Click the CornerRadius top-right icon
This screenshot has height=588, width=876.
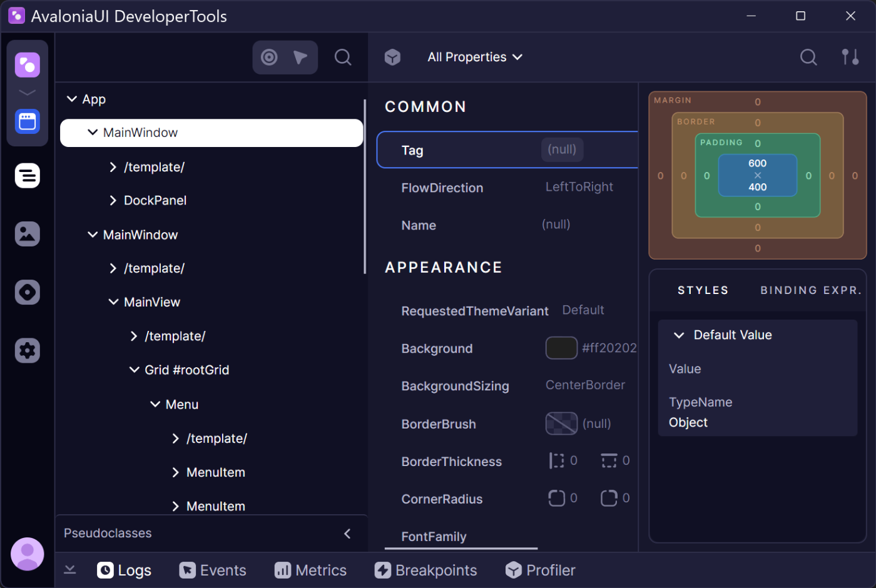point(609,499)
